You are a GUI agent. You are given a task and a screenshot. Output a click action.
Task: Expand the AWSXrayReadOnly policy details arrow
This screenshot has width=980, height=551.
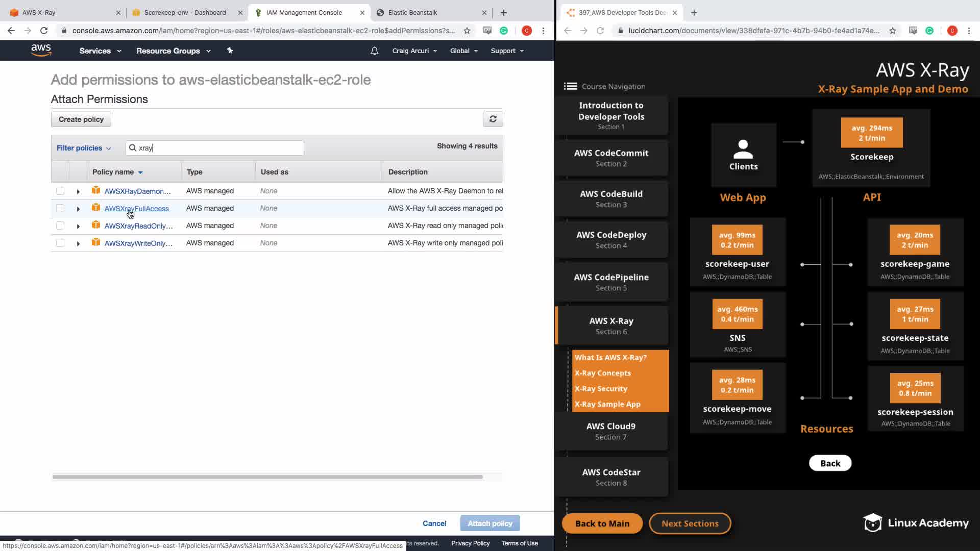(78, 226)
